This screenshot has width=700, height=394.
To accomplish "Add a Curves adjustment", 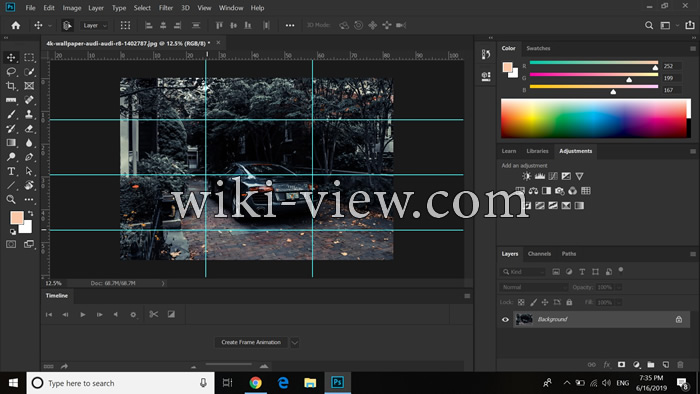I will coord(553,176).
